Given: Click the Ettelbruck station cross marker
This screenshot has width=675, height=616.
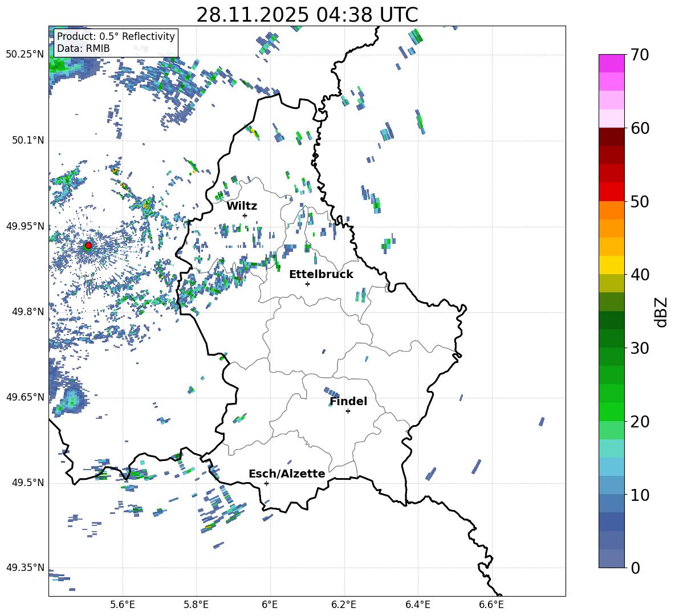Looking at the screenshot, I should pos(307,284).
